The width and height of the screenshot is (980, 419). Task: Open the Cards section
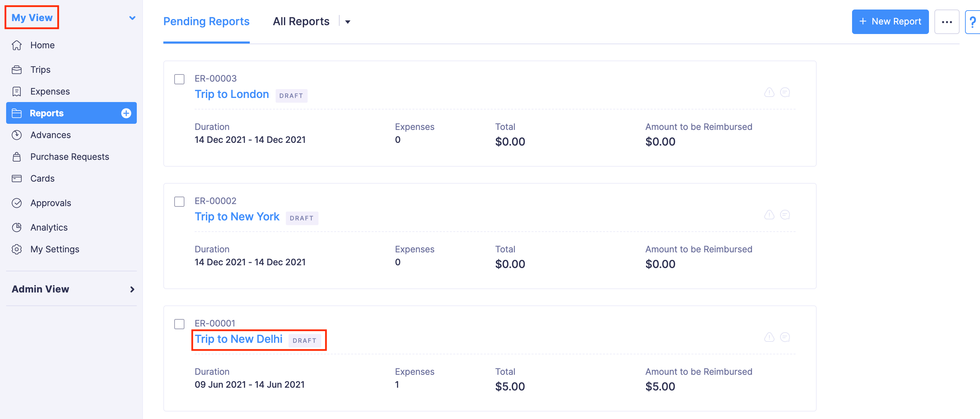click(x=42, y=178)
